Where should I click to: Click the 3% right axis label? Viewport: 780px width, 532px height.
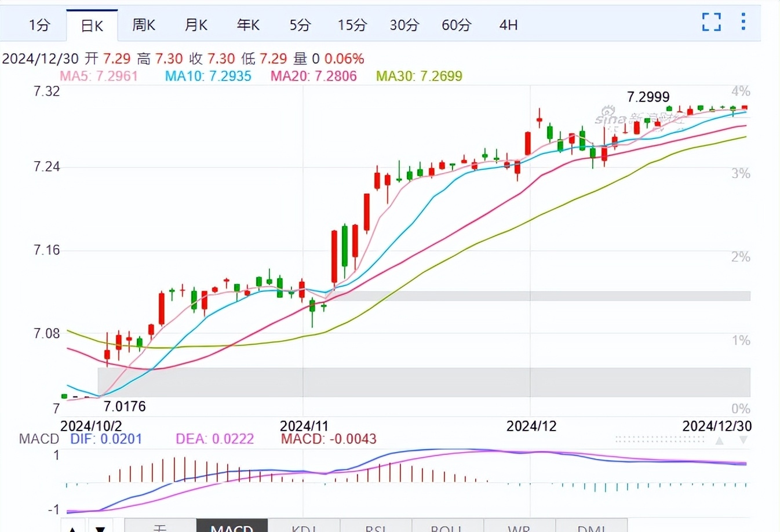tap(741, 173)
